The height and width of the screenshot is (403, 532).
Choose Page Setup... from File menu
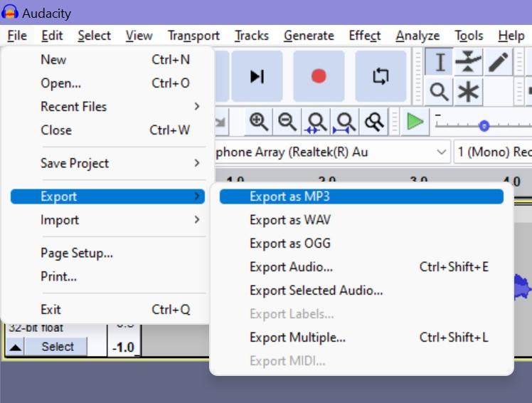(107, 253)
